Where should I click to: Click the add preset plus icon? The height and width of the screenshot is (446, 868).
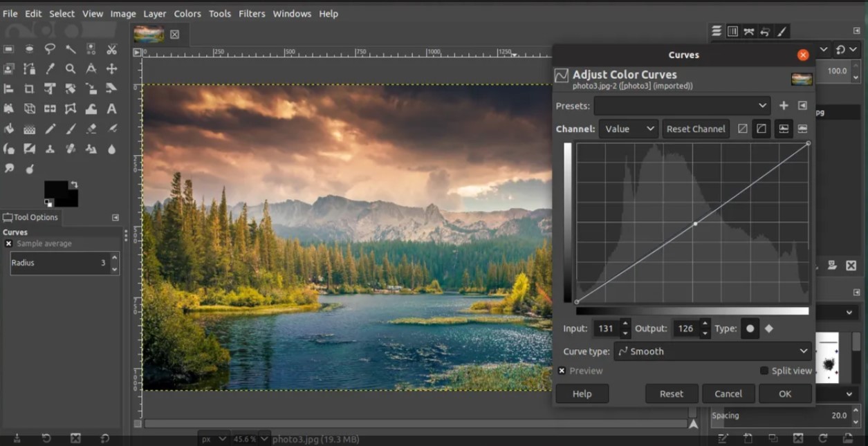[784, 106]
